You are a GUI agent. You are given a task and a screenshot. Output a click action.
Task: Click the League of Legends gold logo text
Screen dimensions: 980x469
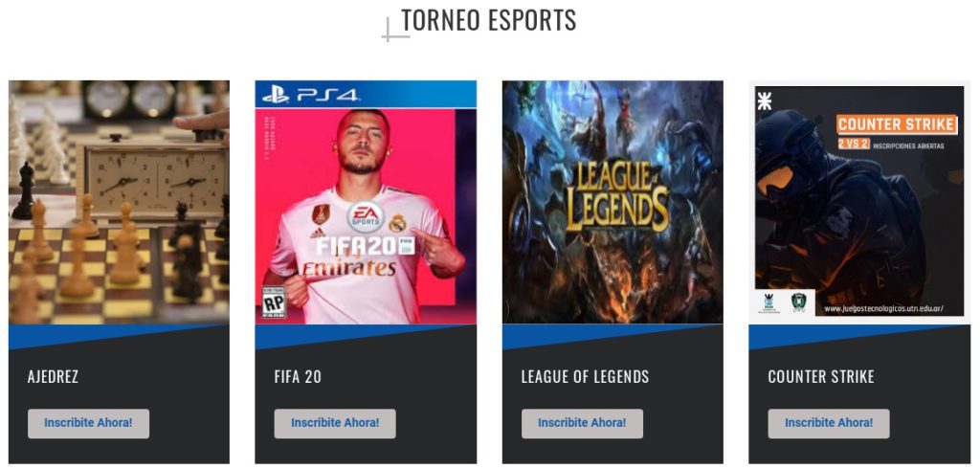617,197
